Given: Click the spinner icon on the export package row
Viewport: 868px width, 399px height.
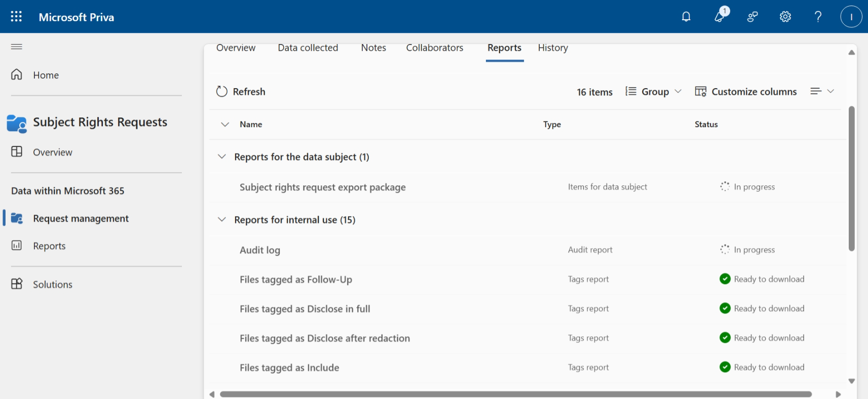Looking at the screenshot, I should click(x=725, y=186).
